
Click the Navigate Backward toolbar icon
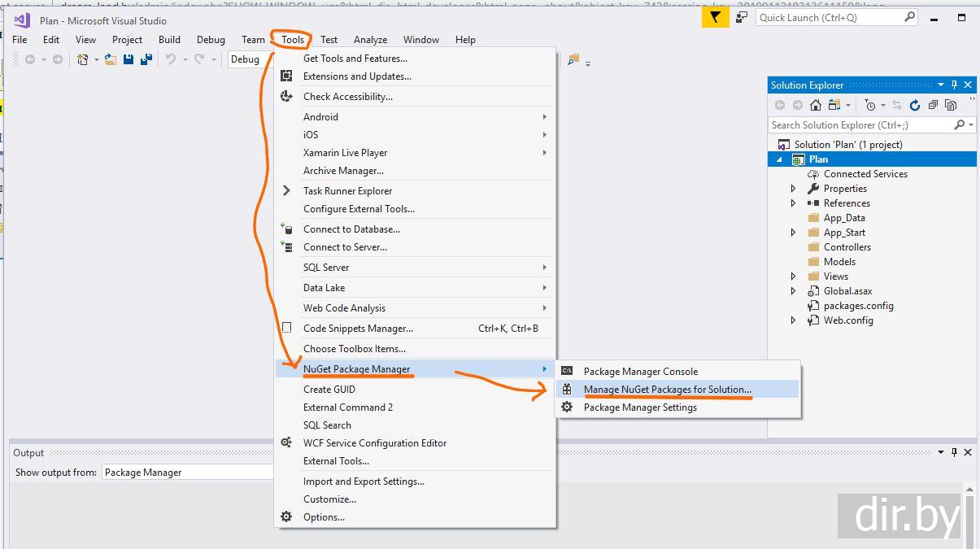point(30,59)
